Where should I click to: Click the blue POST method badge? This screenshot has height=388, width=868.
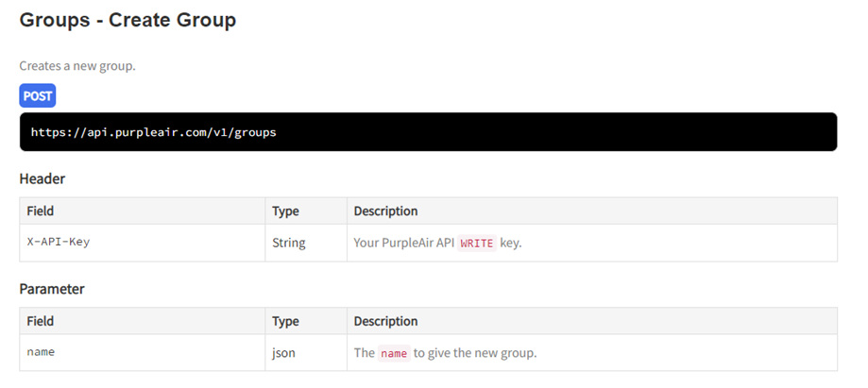[38, 95]
